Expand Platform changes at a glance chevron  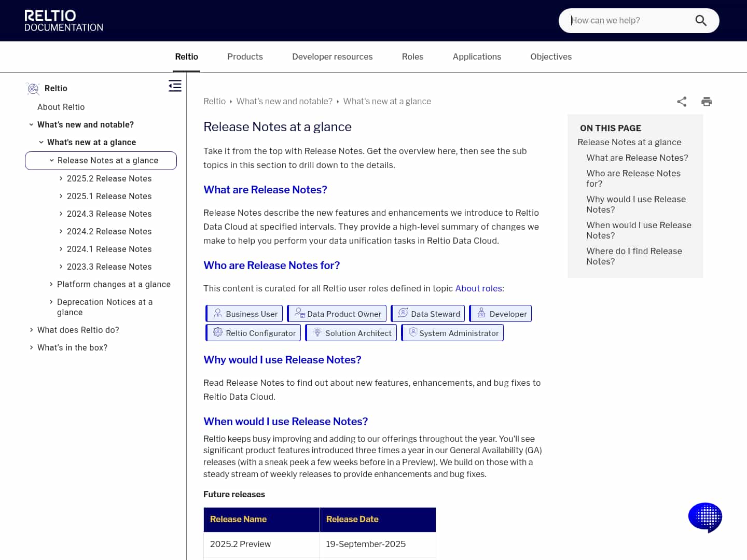(x=51, y=284)
